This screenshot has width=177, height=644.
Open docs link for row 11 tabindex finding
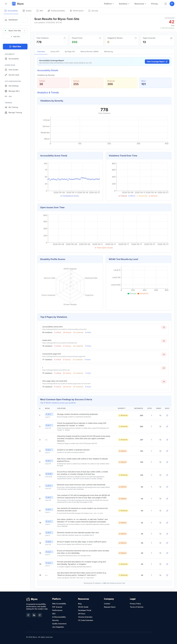pos(167,534)
